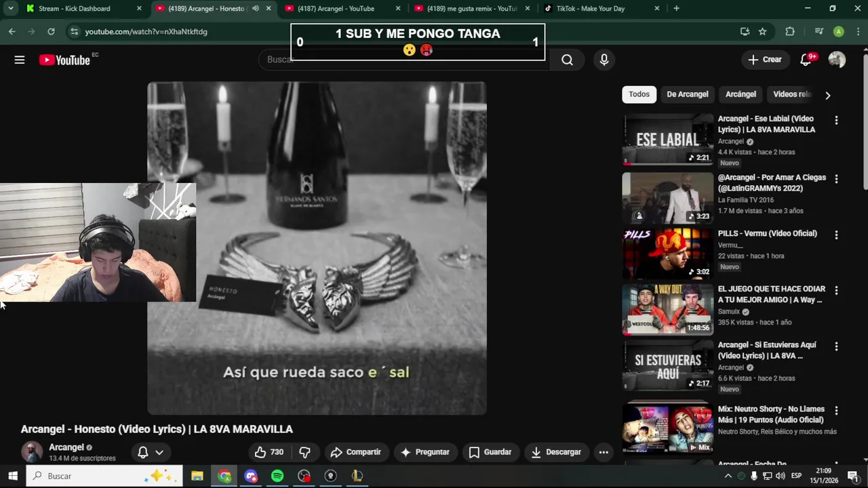Click the Descargar download button
868x488 pixels.
[x=556, y=452]
